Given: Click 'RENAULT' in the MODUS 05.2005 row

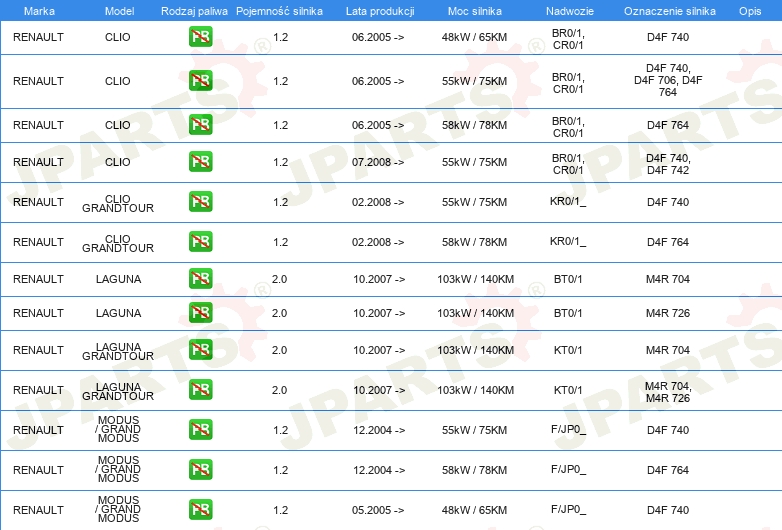Looking at the screenshot, I should tap(38, 510).
